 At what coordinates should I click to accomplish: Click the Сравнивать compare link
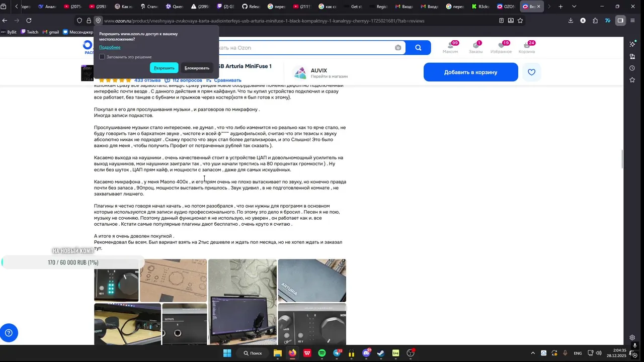224,80
